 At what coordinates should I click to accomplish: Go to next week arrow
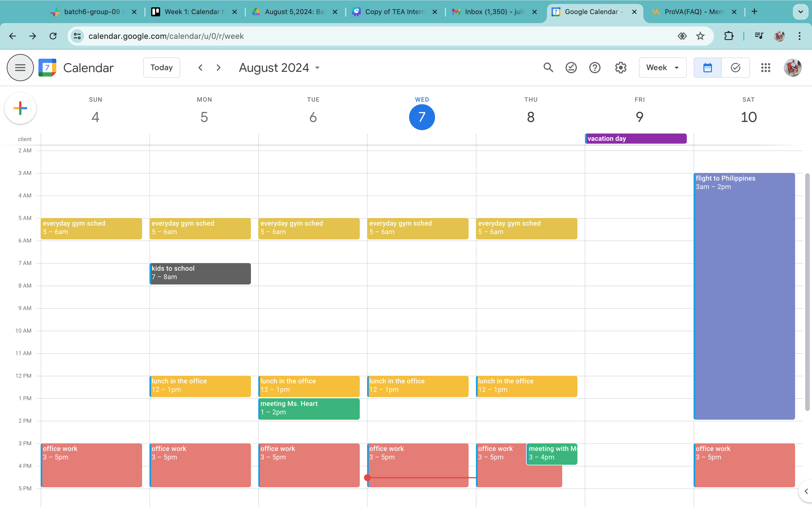[219, 68]
